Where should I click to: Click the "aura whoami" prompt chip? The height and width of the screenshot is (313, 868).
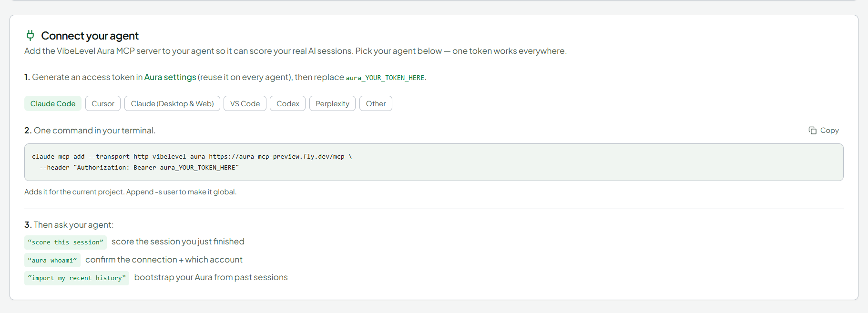(x=52, y=260)
